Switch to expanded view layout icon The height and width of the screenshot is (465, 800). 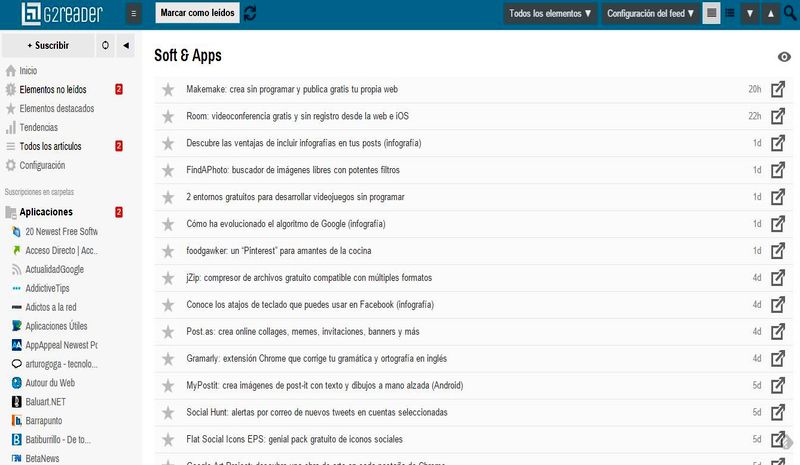pos(711,13)
